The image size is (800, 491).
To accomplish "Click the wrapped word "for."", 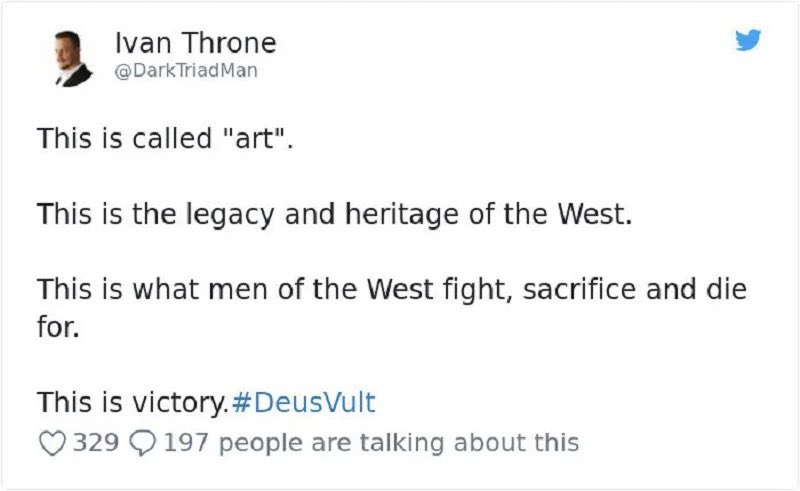I will click(x=59, y=327).
